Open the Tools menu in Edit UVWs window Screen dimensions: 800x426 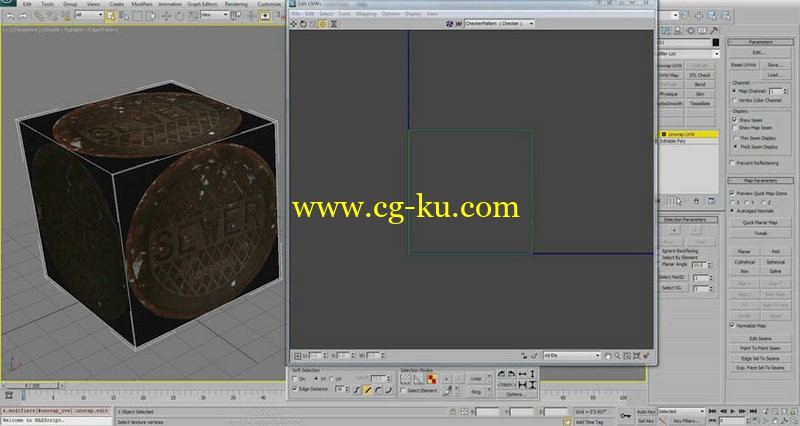[344, 14]
